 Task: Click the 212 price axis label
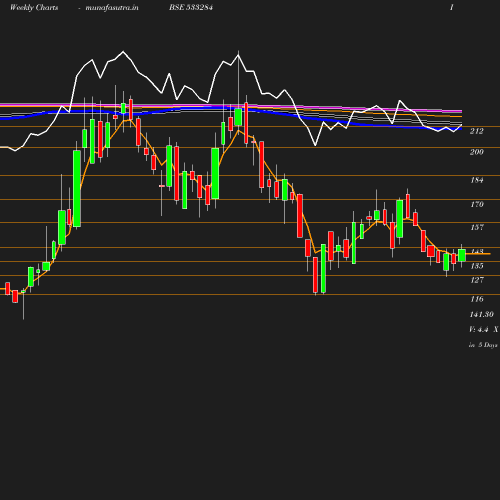(x=477, y=131)
